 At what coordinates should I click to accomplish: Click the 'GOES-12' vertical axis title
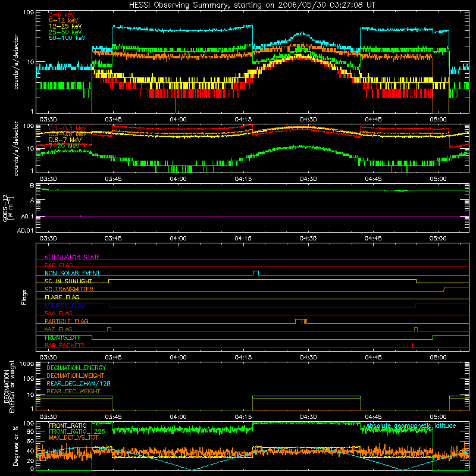tap(5, 208)
